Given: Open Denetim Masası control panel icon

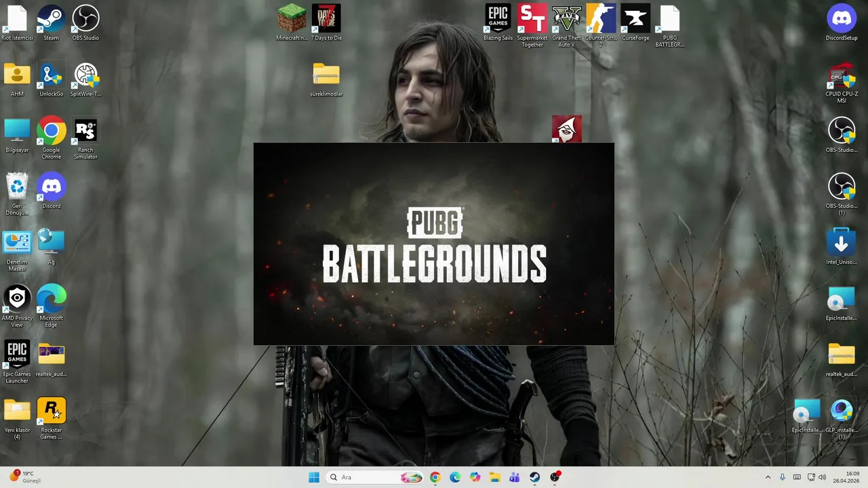Looking at the screenshot, I should coord(17,251).
